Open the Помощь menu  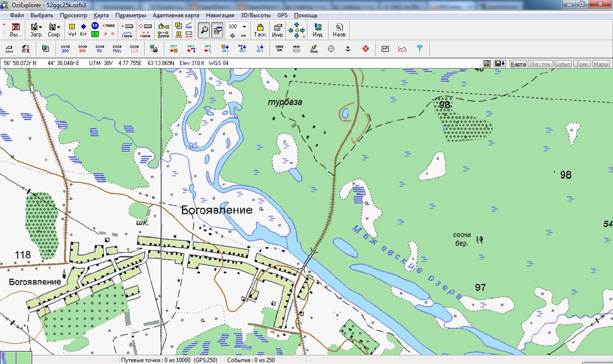point(306,15)
